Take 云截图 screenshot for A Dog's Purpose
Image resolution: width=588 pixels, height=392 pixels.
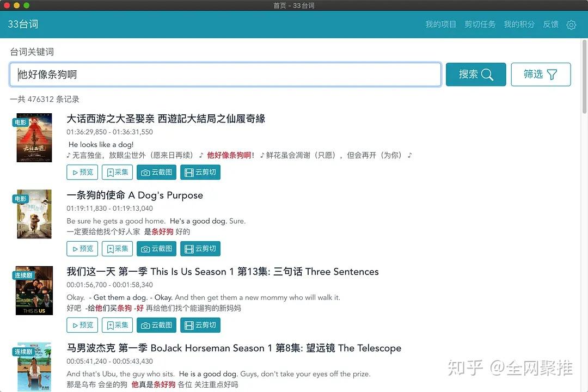[156, 249]
